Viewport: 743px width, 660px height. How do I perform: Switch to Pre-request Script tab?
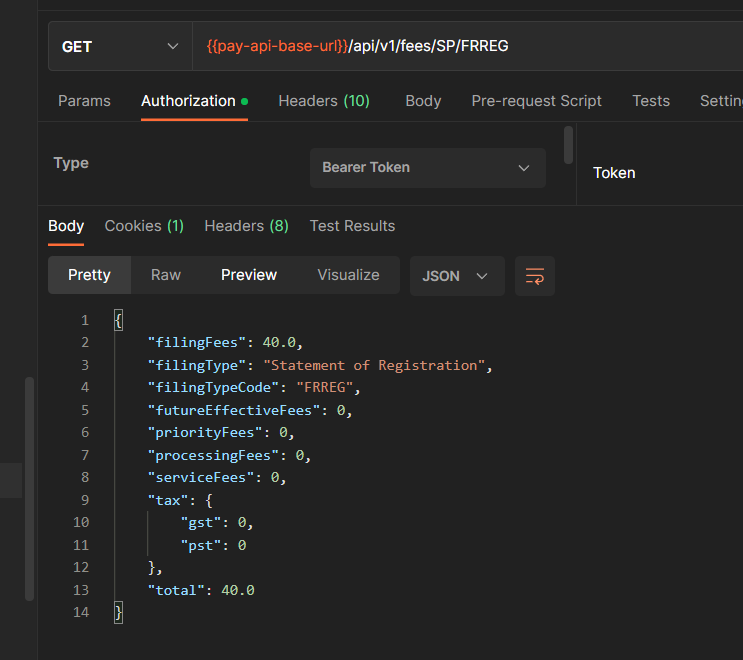point(536,101)
